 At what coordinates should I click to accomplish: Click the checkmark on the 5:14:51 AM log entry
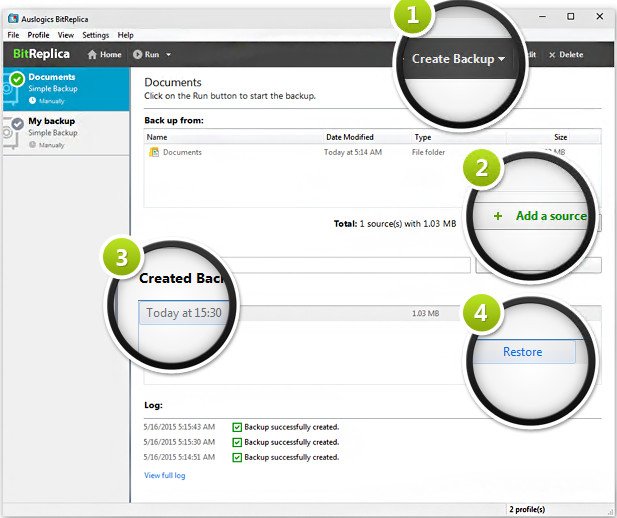237,457
